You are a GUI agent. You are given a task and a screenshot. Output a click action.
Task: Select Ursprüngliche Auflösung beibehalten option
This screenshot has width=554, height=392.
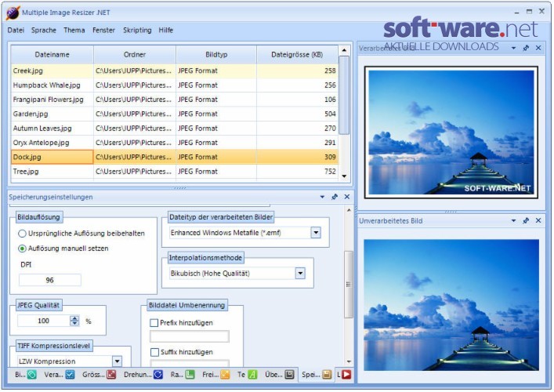tap(81, 234)
